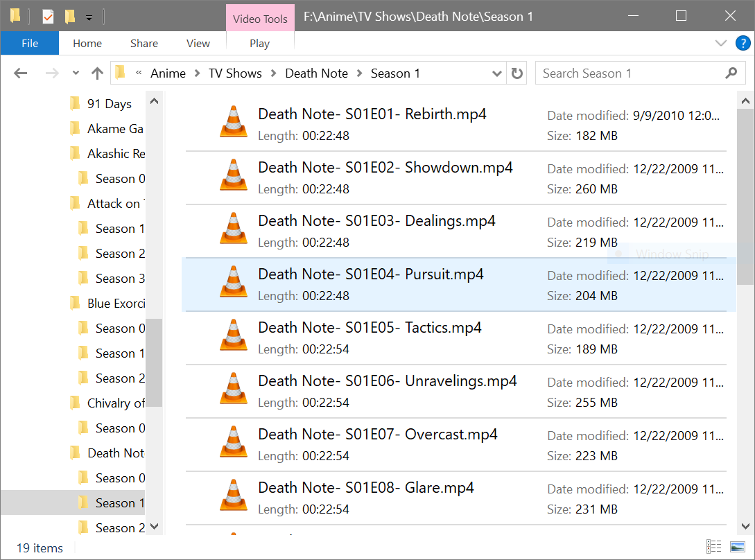755x560 pixels.
Task: Click the folder icon in address bar
Action: point(121,73)
